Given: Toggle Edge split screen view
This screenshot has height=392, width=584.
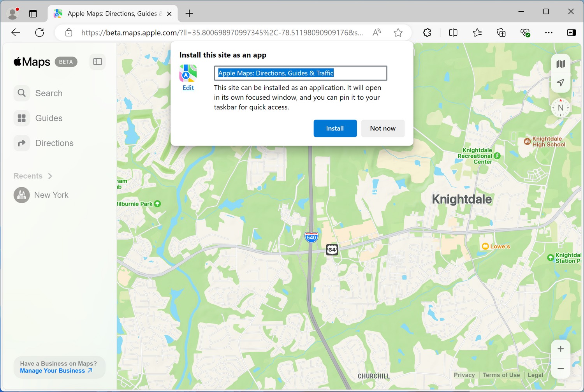Looking at the screenshot, I should coord(453,33).
